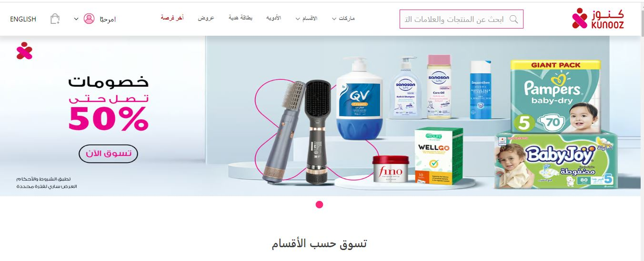
Task: Open the بطاقة هدية gift card menu
Action: 241,18
